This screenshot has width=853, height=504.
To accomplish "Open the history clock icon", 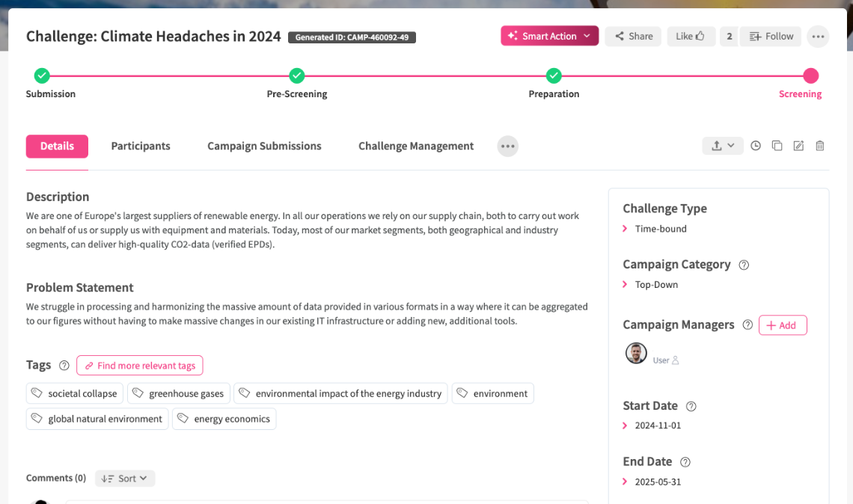I will [x=756, y=146].
